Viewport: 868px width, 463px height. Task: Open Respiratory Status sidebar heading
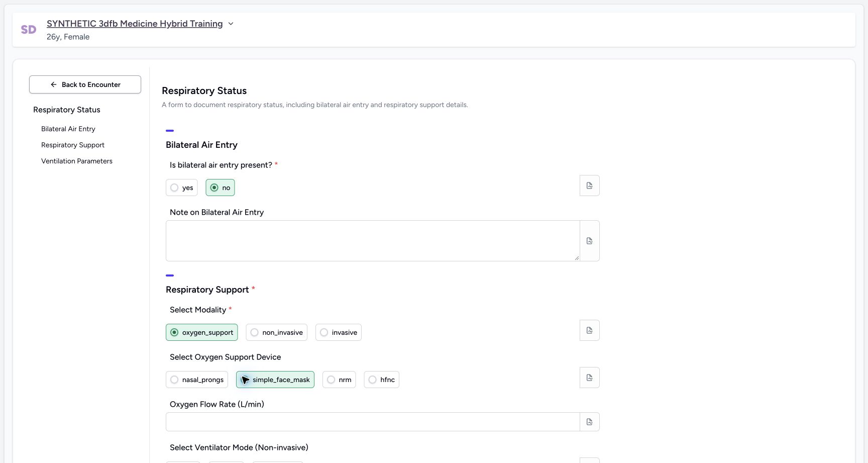67,110
